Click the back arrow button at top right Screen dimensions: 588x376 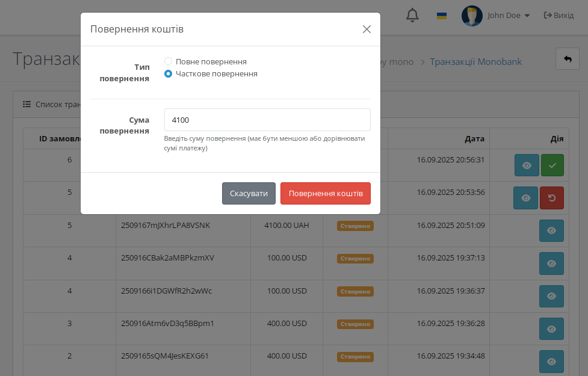coord(568,59)
